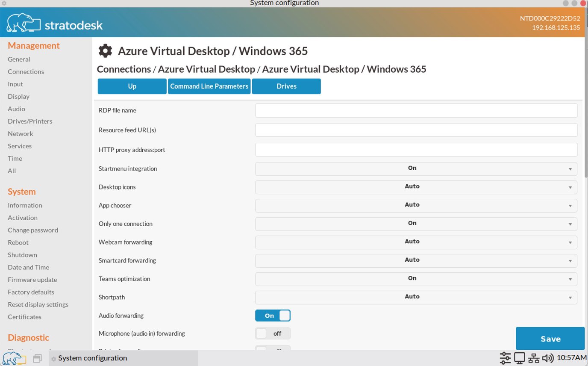The image size is (588, 366).
Task: Enable Microphone (audio in) forwarding
Action: [x=273, y=333]
